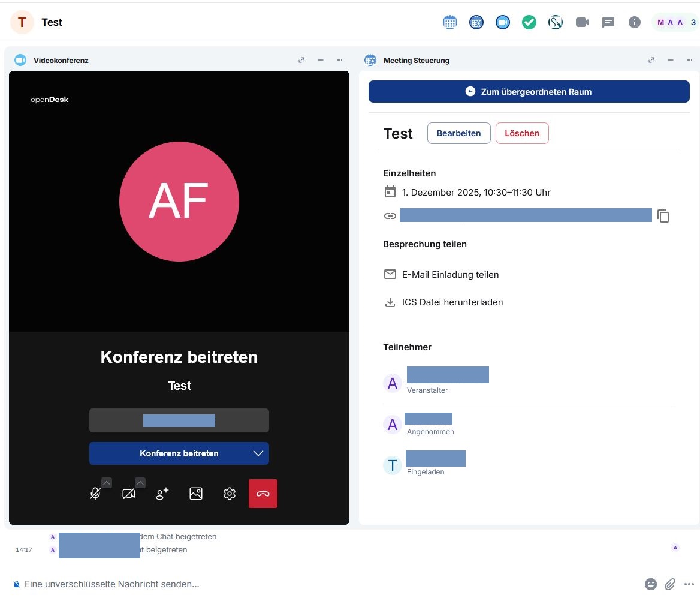Start a video call with the gray camera icon
Image resolution: width=700 pixels, height=604 pixels.
coord(582,22)
